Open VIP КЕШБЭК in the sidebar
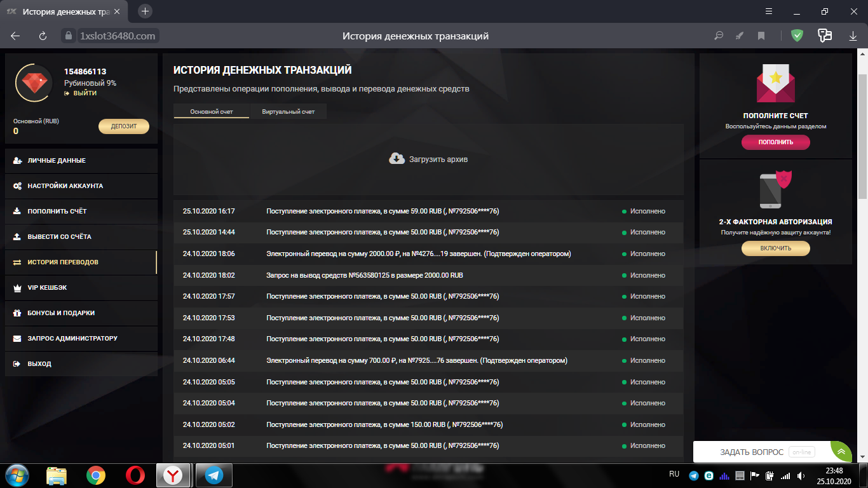Viewport: 868px width, 488px height. pos(81,288)
